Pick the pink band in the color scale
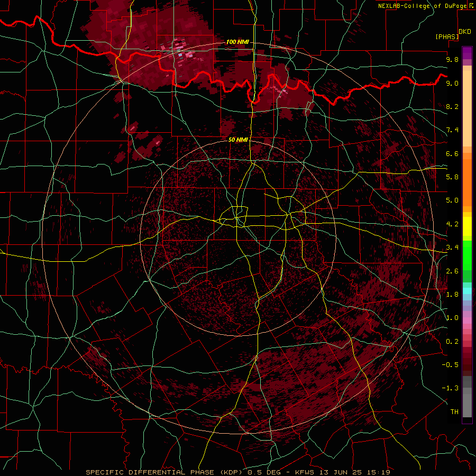 [x=467, y=321]
